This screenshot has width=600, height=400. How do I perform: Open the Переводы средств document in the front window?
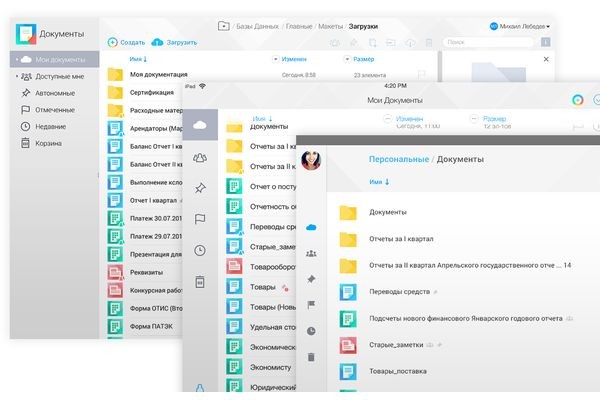point(399,292)
